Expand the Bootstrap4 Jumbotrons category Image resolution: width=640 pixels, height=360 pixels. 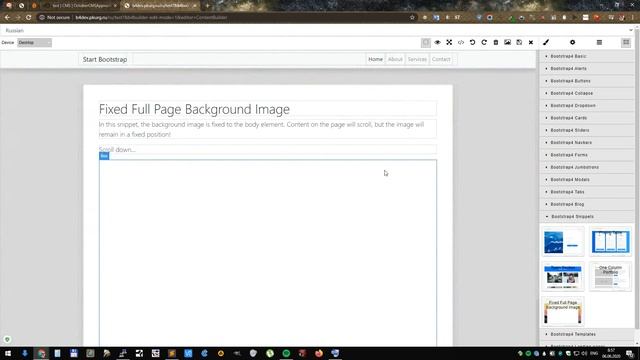coord(587,167)
